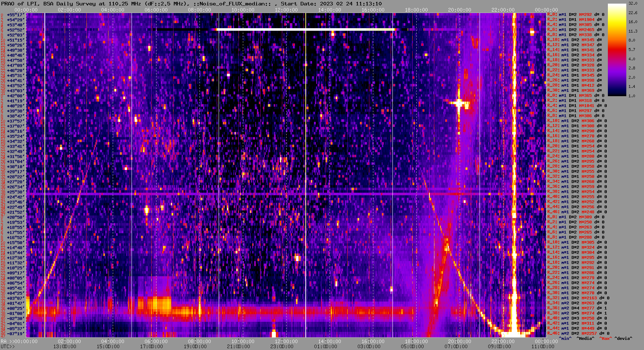Click the 11:00:00 UTC tick label
This screenshot has width=644, height=350.
[x=542, y=346]
